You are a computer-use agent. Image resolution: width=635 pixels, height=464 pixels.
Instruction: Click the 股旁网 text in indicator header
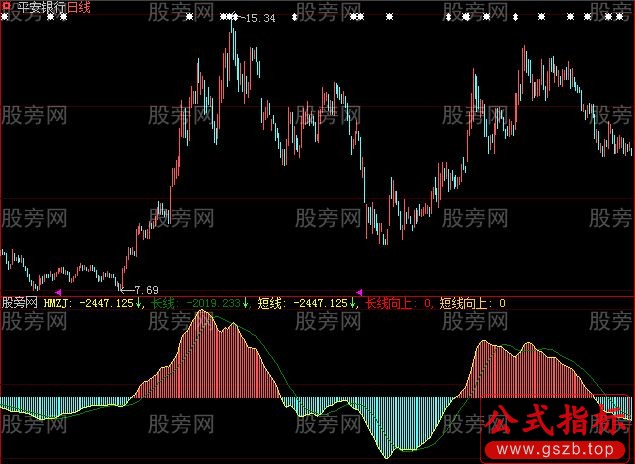point(20,302)
